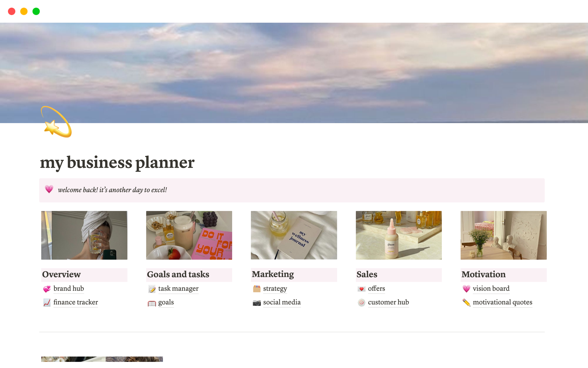Open the offers section
Screen dimensions: 588x368
376,288
